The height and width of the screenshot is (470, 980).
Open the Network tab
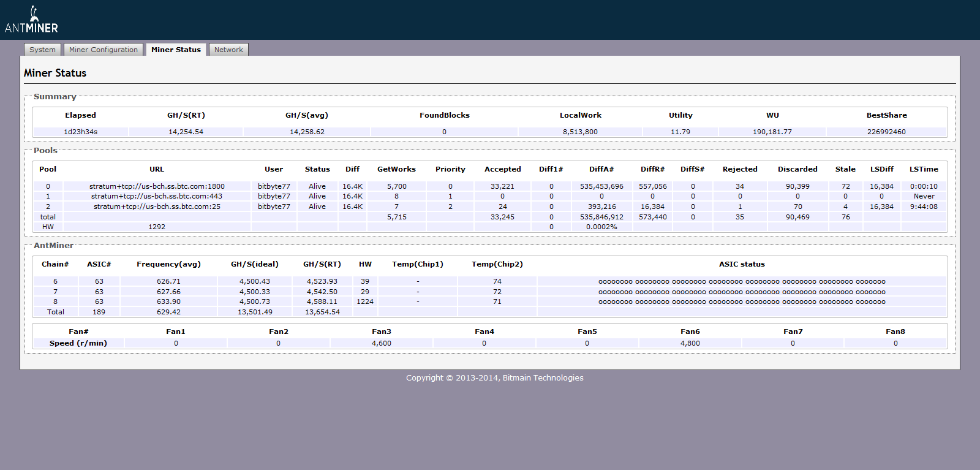click(x=228, y=50)
